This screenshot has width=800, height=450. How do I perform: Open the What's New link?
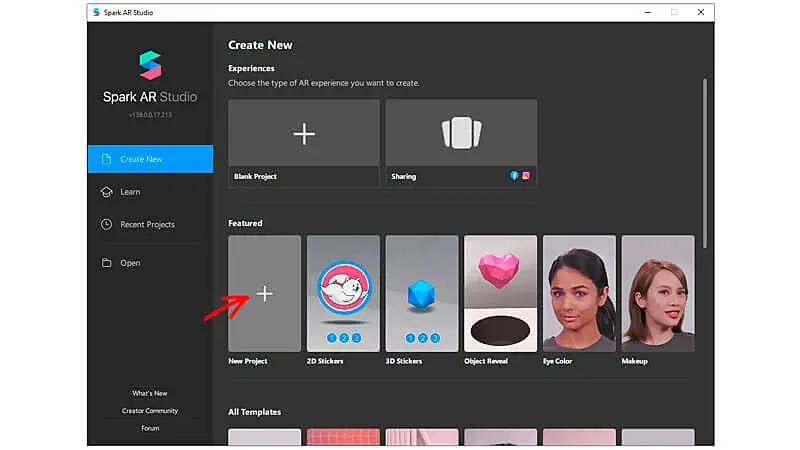(150, 393)
